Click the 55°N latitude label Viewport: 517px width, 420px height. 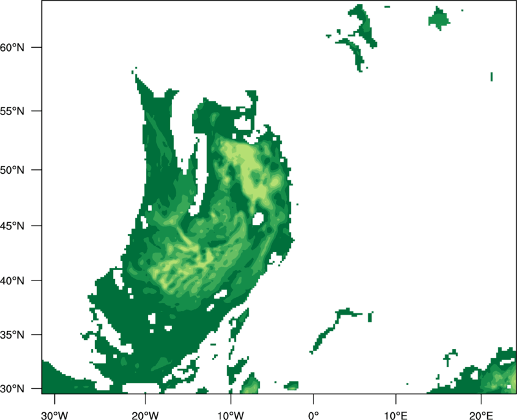(x=12, y=111)
